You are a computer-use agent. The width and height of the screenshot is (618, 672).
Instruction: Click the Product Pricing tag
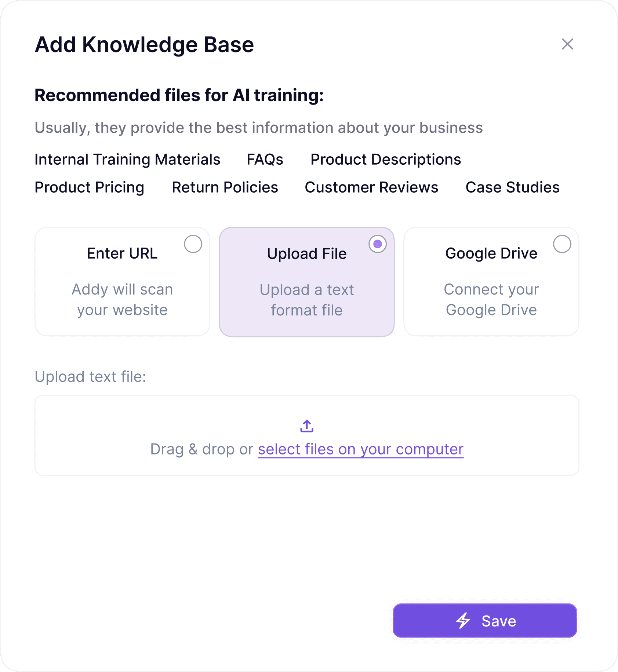pyautogui.click(x=89, y=187)
